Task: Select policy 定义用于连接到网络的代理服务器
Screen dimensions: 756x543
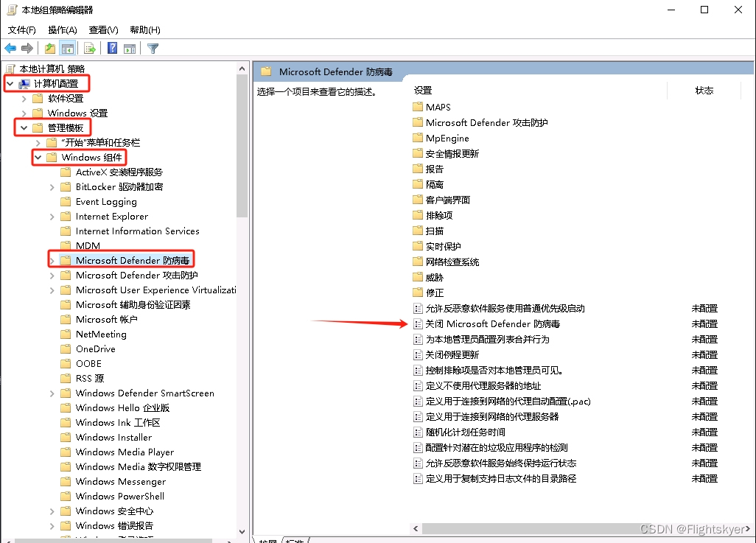Action: pyautogui.click(x=491, y=417)
